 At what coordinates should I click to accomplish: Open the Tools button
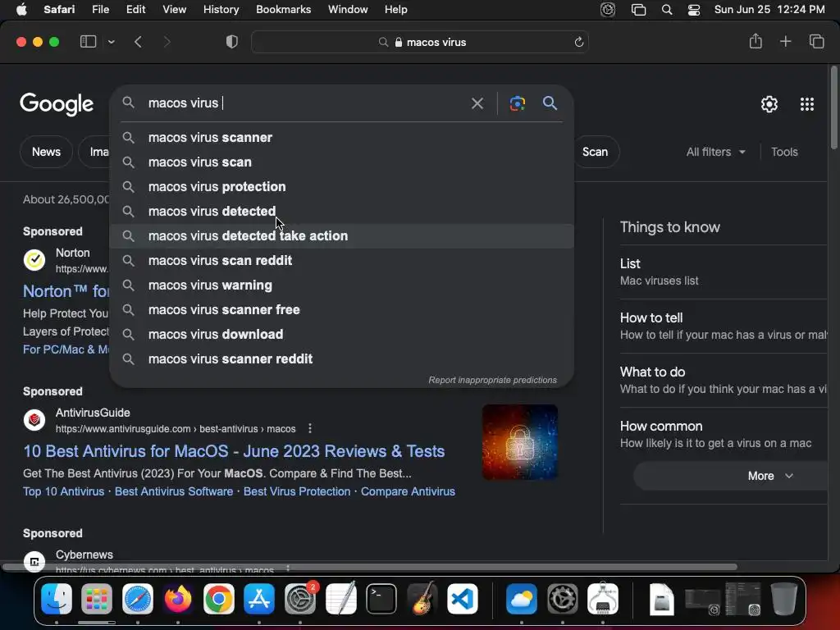pyautogui.click(x=784, y=152)
